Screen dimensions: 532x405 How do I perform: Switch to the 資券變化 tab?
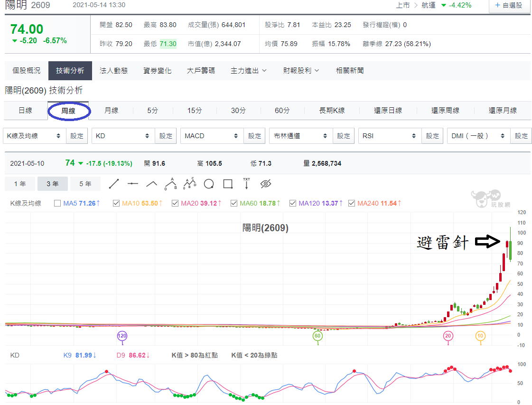(x=158, y=71)
